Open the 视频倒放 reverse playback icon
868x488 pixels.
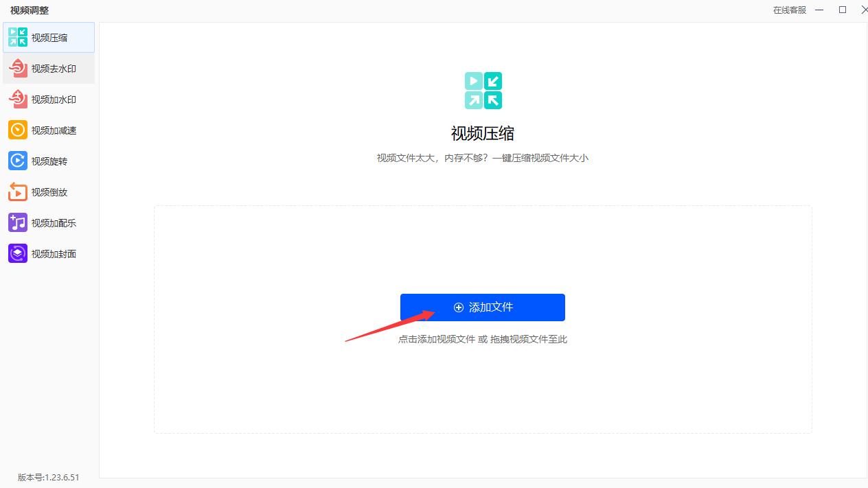(18, 191)
